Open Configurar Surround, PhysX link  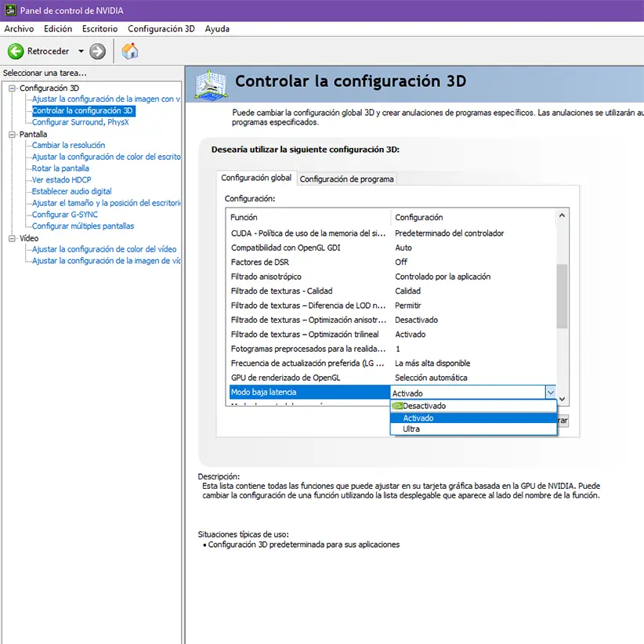click(x=80, y=122)
